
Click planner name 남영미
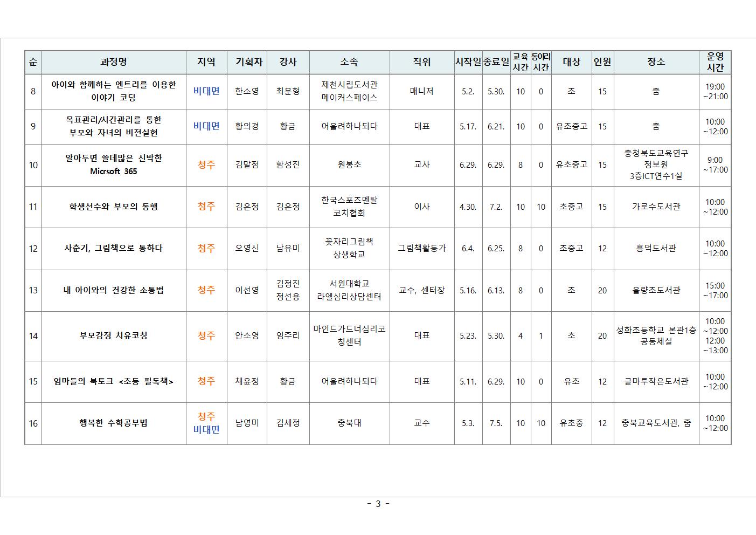coord(247,423)
